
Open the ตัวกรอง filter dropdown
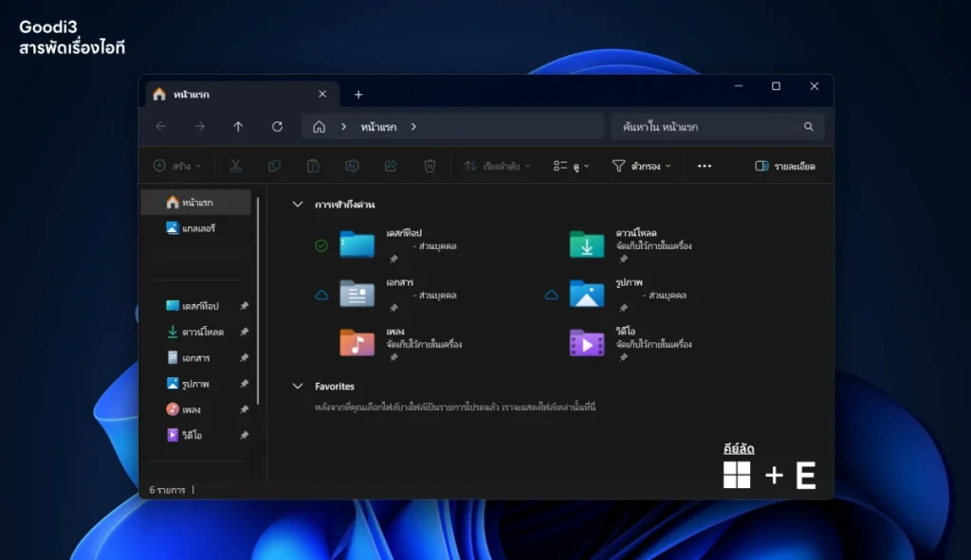click(642, 166)
